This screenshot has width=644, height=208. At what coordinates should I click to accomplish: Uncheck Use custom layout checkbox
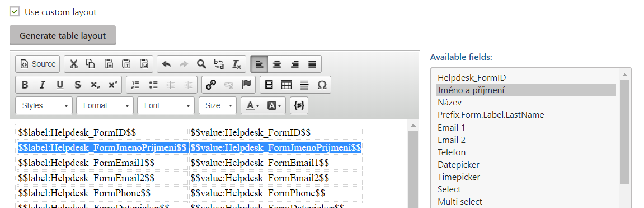[15, 12]
